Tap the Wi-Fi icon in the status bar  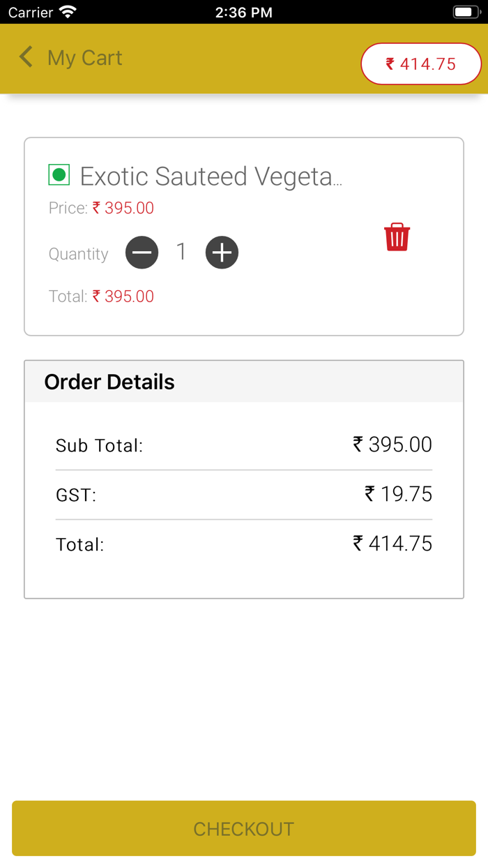click(68, 12)
